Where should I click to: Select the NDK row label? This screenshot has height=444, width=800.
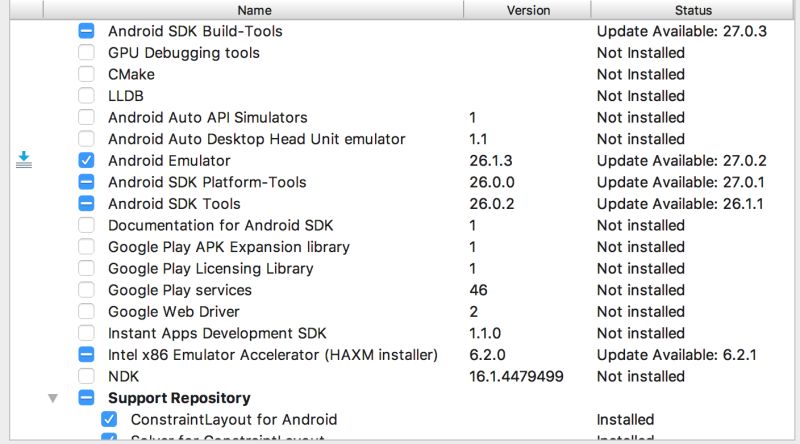click(123, 376)
